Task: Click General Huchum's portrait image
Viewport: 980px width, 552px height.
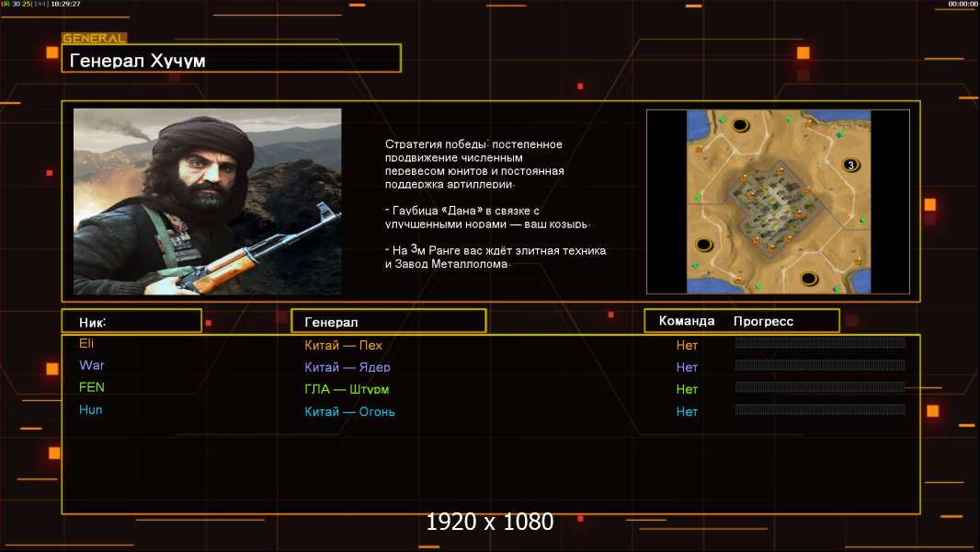Action: click(207, 201)
